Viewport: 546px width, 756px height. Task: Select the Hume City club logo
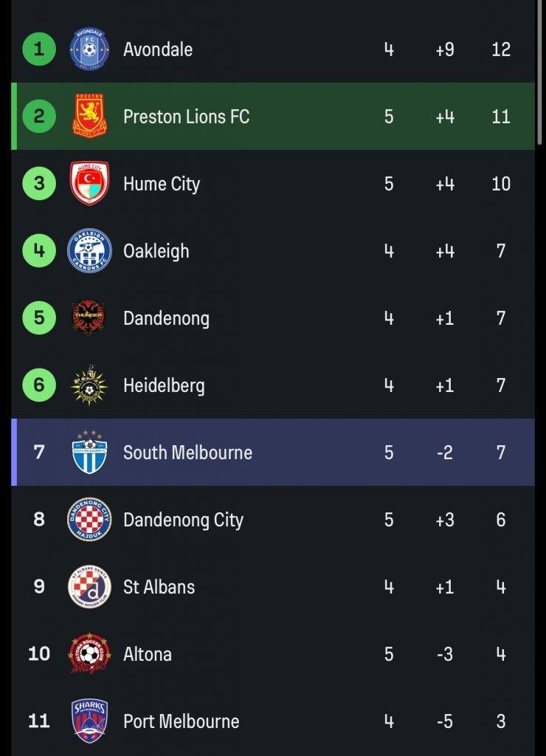[x=89, y=184]
